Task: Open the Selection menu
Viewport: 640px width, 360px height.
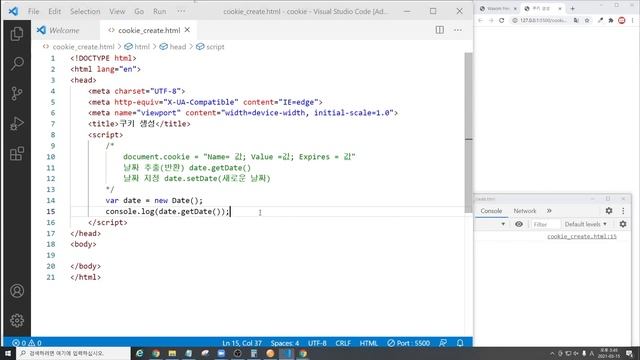Action: click(x=85, y=11)
